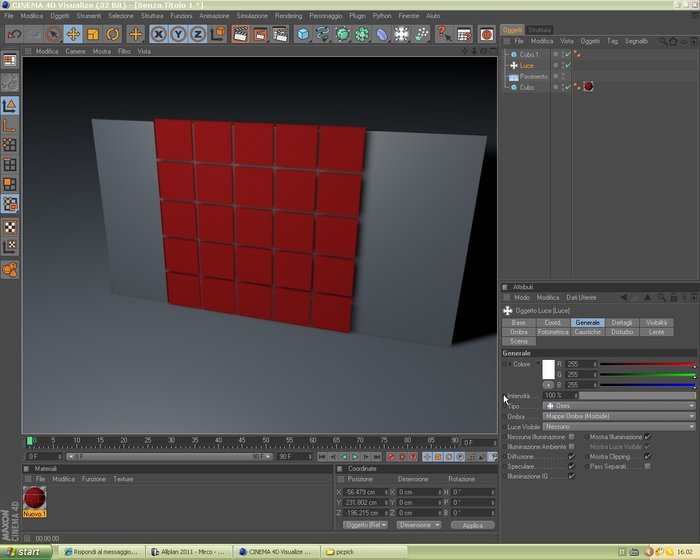Select Use Polygons tool
Image resolution: width=700 pixels, height=560 pixels.
10,184
